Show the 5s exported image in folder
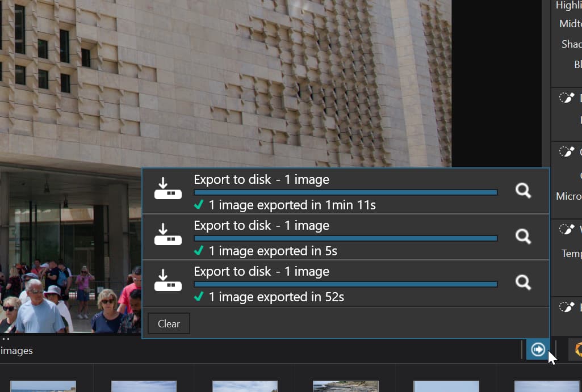582x392 pixels. (x=522, y=237)
